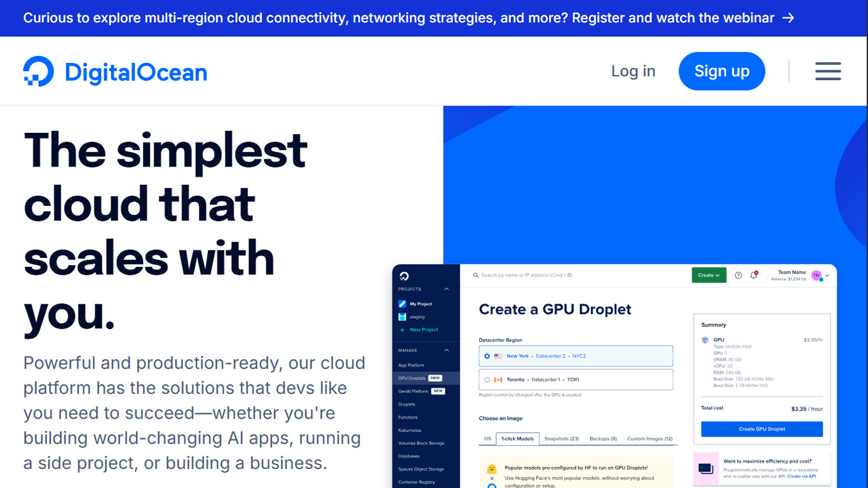The width and height of the screenshot is (868, 488).
Task: Click the DigitalOcean logo icon in header
Action: (x=39, y=71)
